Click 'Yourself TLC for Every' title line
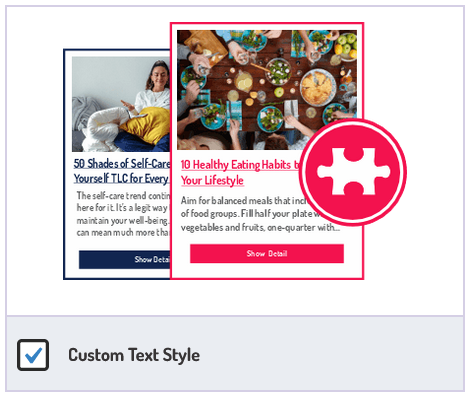This screenshot has height=397, width=469. coord(121,178)
